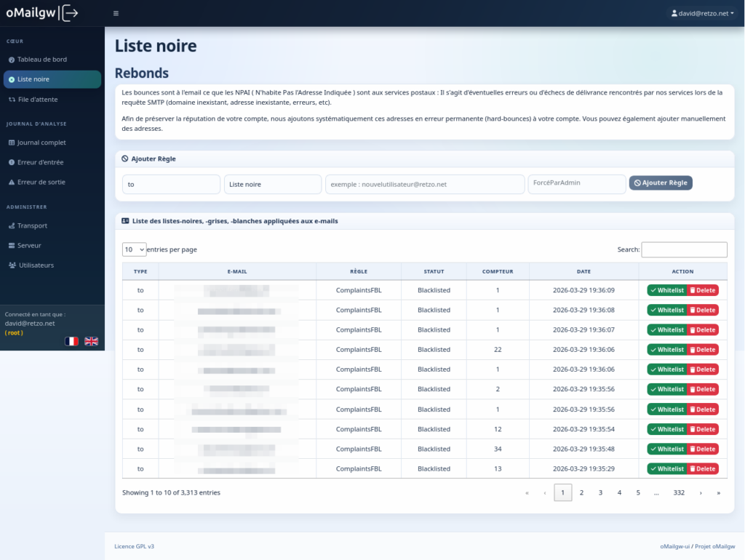Open the 'Liste noire' rule selector

coord(272,185)
